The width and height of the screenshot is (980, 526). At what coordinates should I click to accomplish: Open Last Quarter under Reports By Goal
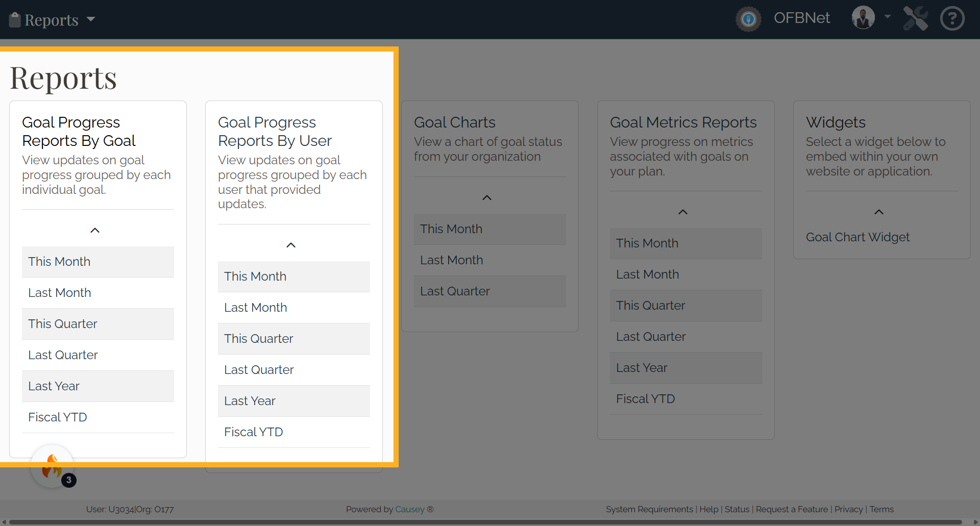(98, 355)
